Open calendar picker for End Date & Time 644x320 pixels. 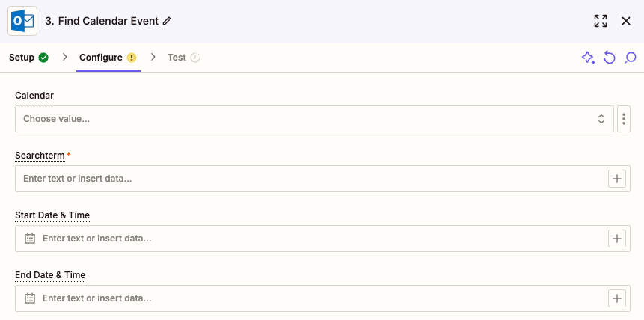click(30, 298)
